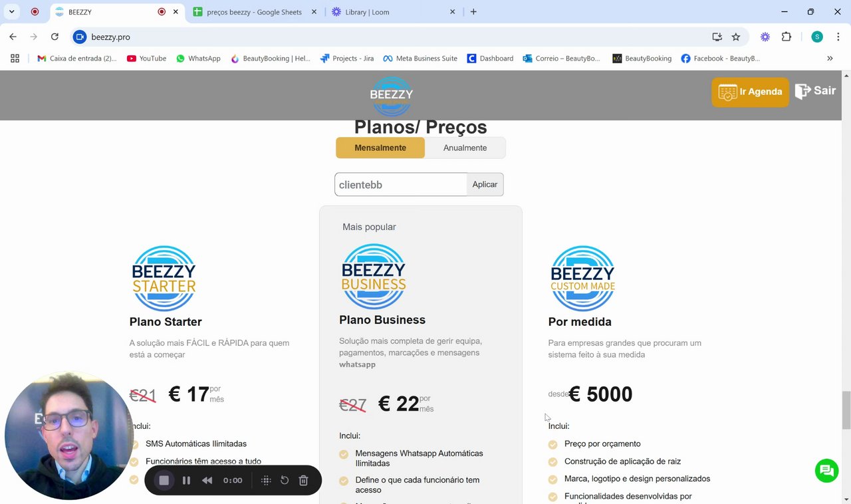Expand the bookmarks overflow chevron
This screenshot has height=504, width=851.
[x=830, y=59]
